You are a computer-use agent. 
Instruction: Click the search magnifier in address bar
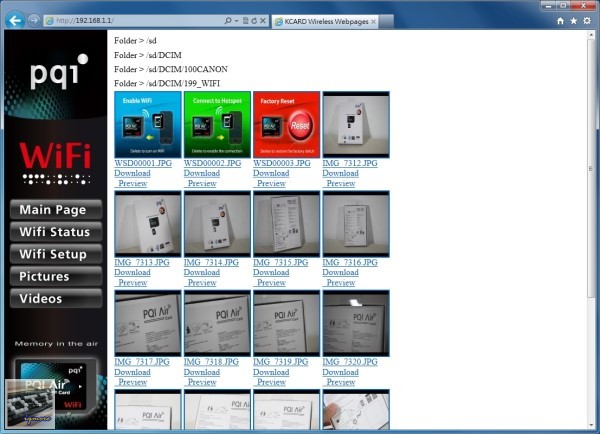[228, 21]
